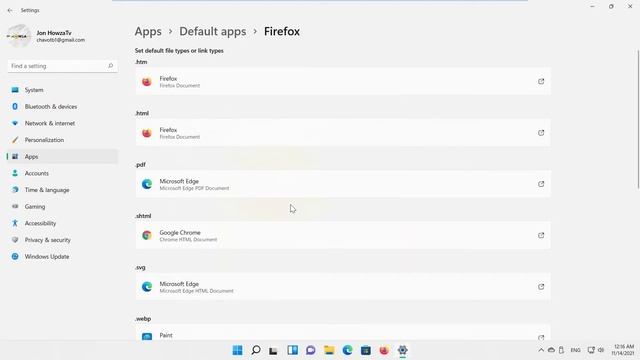Open taskbar Search

(x=256, y=350)
